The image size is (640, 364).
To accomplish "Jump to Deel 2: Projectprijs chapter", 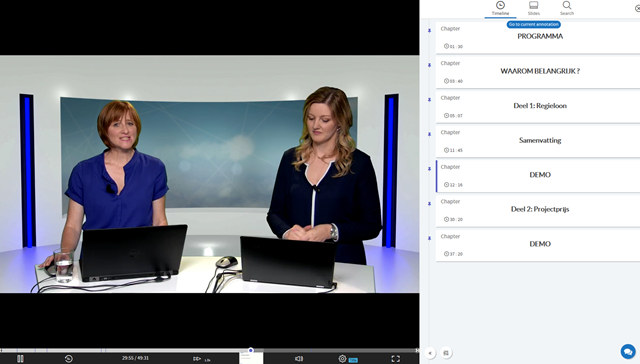I will (538, 211).
